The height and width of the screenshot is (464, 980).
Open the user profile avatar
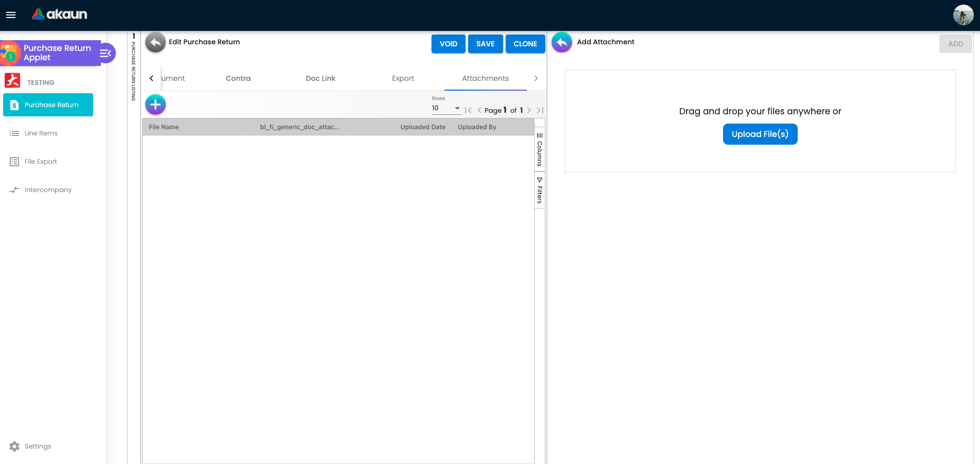[x=963, y=15]
